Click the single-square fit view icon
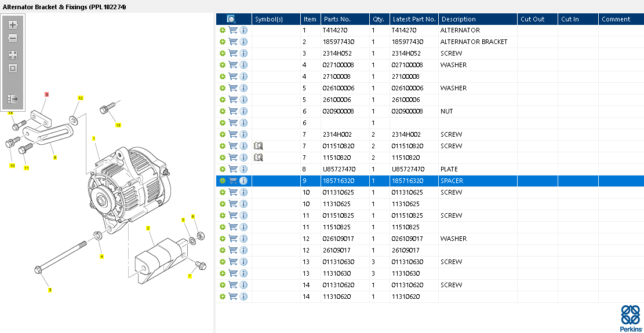This screenshot has width=644, height=333. point(13,68)
